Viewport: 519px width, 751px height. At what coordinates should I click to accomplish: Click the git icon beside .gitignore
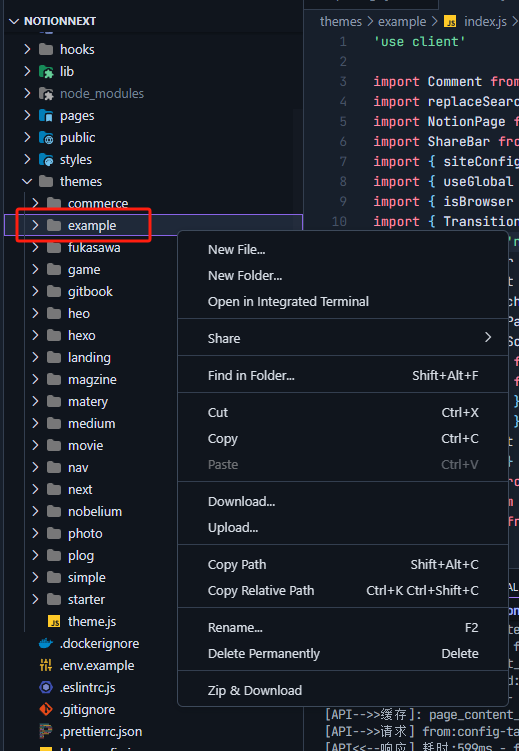[x=46, y=709]
